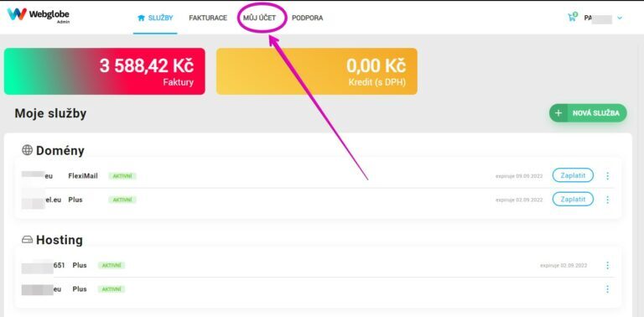Open three-dot menu for FlexiMail domain
Image resolution: width=644 pixels, height=317 pixels.
point(607,176)
